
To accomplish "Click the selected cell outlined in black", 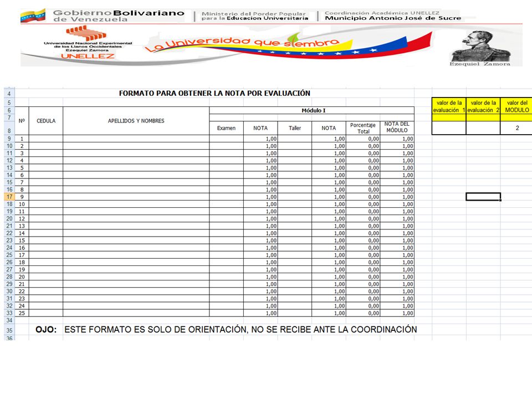I will tap(483, 197).
